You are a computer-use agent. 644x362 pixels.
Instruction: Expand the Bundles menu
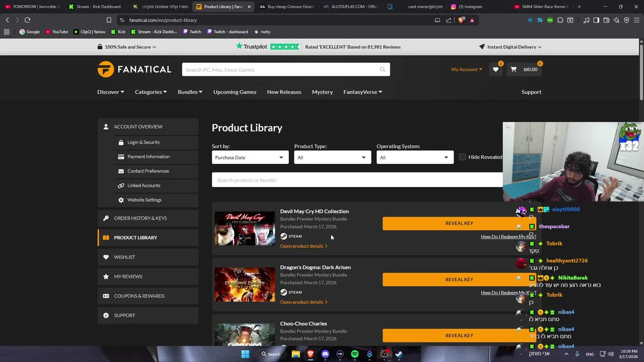tap(190, 92)
